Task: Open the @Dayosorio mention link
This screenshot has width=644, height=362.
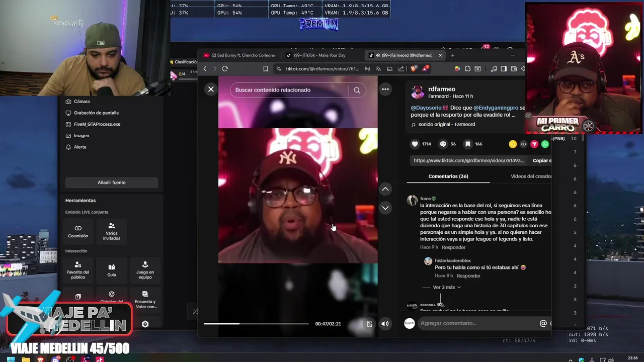Action: (x=426, y=108)
